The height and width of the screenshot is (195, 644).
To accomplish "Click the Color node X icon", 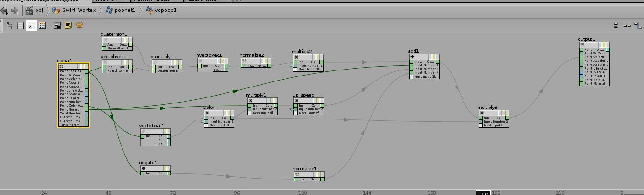I will pyautogui.click(x=207, y=113).
